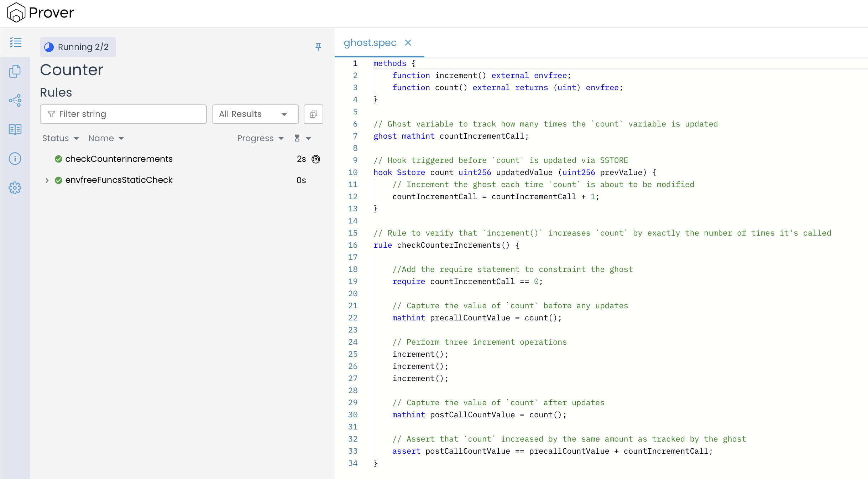Pin the rules panel
The image size is (868, 479).
(318, 47)
